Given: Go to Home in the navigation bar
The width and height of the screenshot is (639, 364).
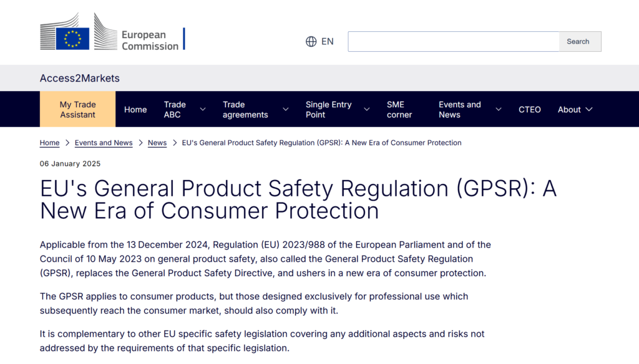Looking at the screenshot, I should coord(135,110).
